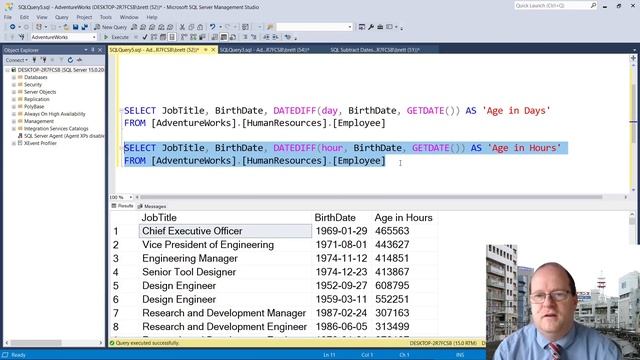Click the query editor horizontal scrollbar thumb
The width and height of the screenshot is (640, 360).
point(372,197)
